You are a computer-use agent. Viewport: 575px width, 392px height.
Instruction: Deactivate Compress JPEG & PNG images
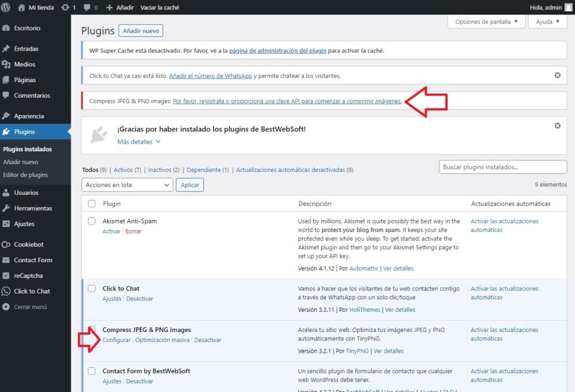pyautogui.click(x=208, y=340)
